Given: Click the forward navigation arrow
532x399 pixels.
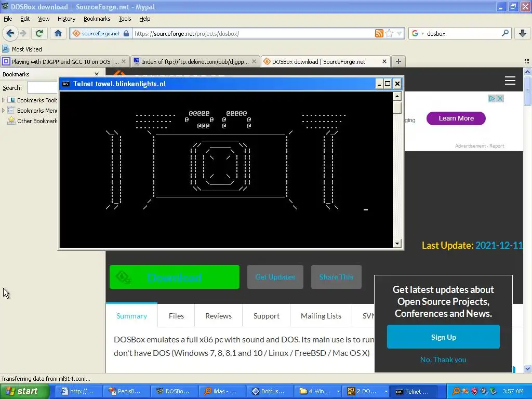Looking at the screenshot, I should [x=23, y=33].
